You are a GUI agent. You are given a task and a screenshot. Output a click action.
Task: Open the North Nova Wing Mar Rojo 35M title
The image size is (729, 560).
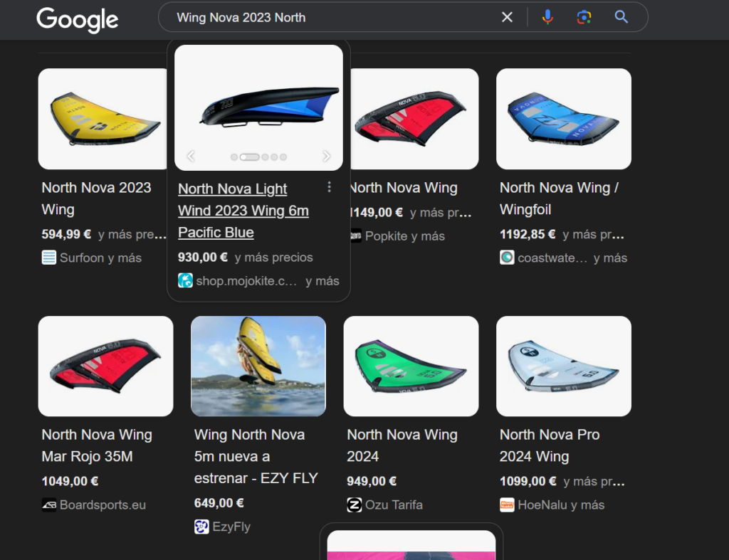pos(97,445)
